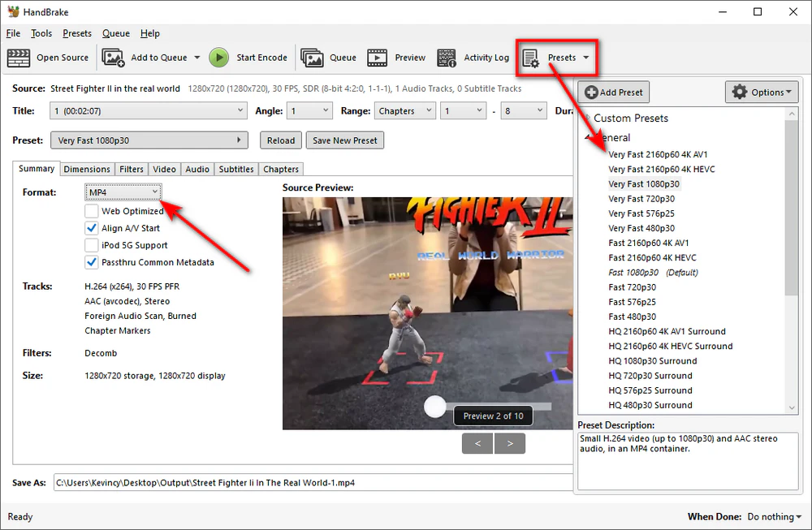Change the When Done action dropdown
This screenshot has height=530, width=812.
pyautogui.click(x=773, y=516)
